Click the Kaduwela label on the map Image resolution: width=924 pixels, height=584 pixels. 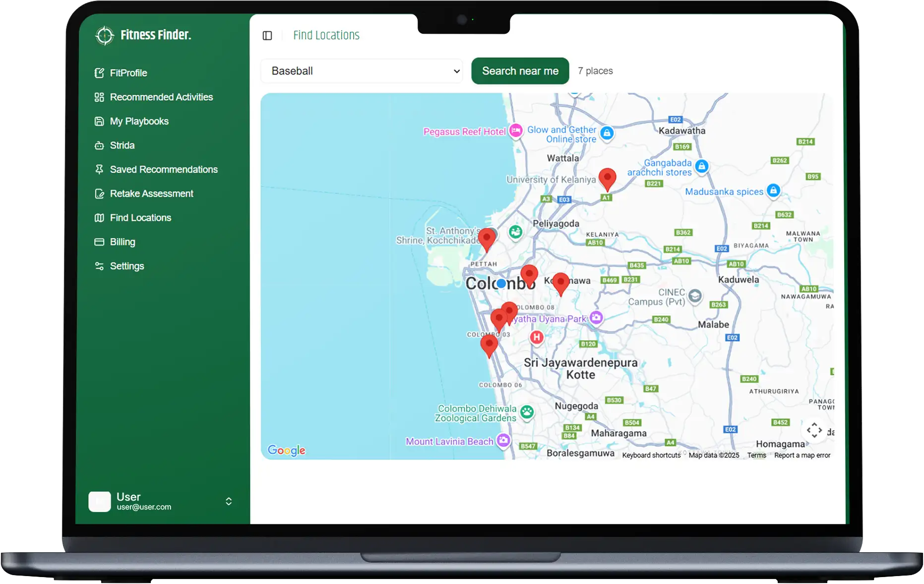[x=739, y=280]
